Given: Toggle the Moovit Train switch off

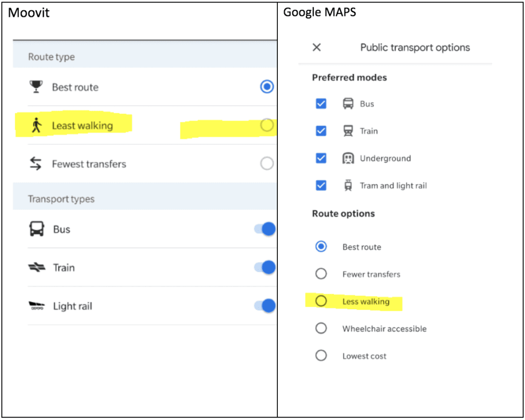Looking at the screenshot, I should 265,267.
